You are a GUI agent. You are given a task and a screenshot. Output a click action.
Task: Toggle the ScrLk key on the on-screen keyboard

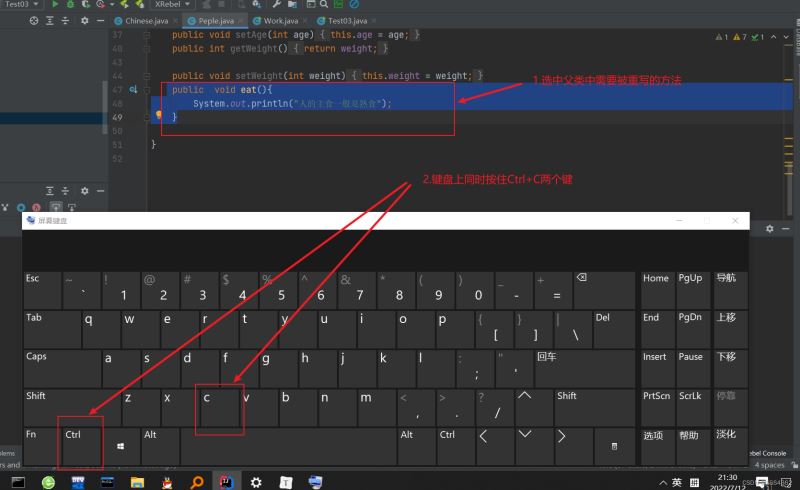point(692,406)
